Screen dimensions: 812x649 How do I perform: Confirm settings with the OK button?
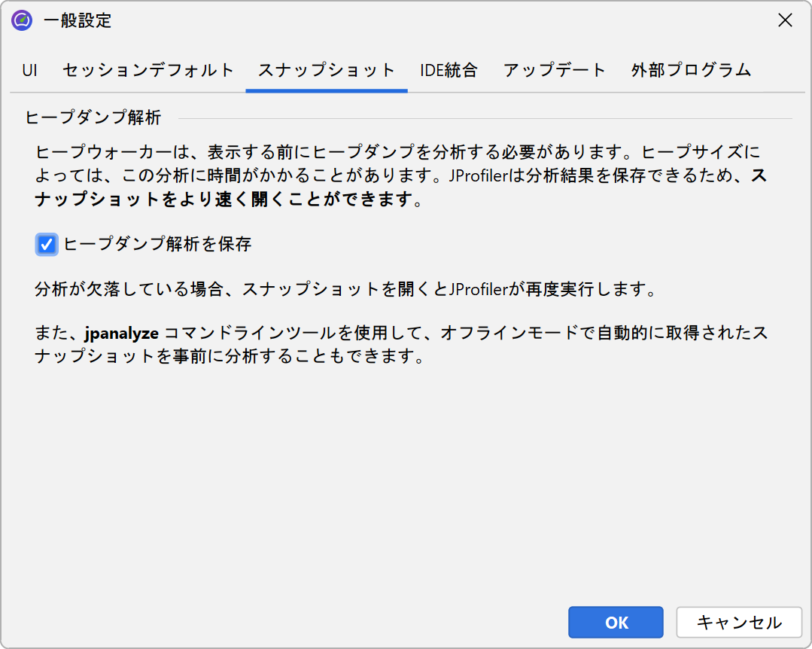(x=616, y=622)
